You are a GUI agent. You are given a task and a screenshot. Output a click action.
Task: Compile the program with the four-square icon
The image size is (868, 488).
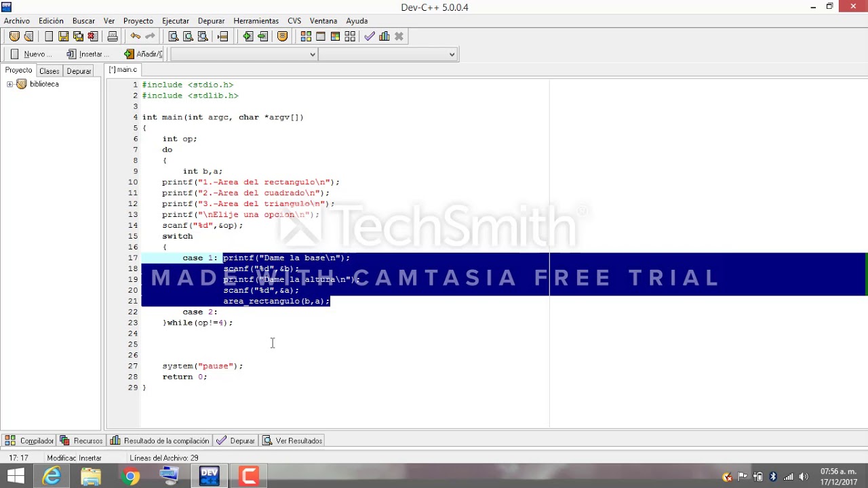click(306, 37)
